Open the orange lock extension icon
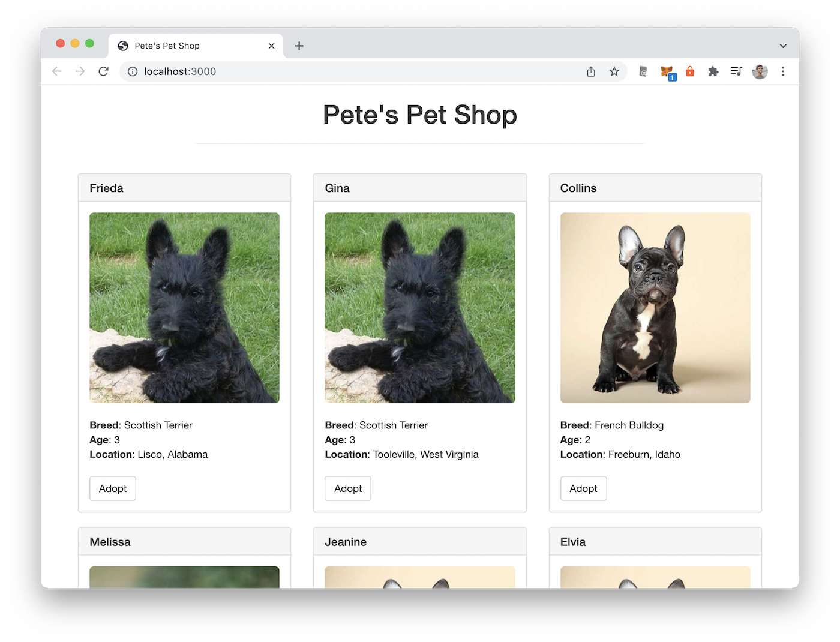 click(x=690, y=71)
